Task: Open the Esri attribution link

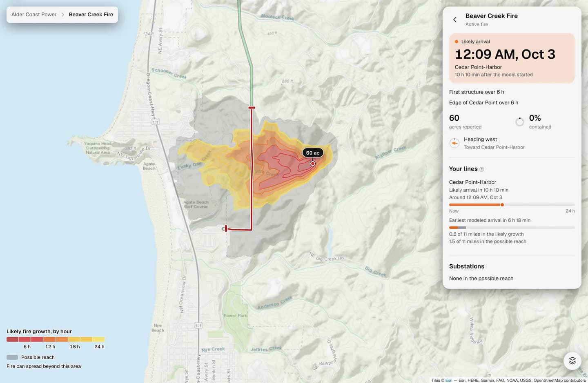Action: (449, 380)
